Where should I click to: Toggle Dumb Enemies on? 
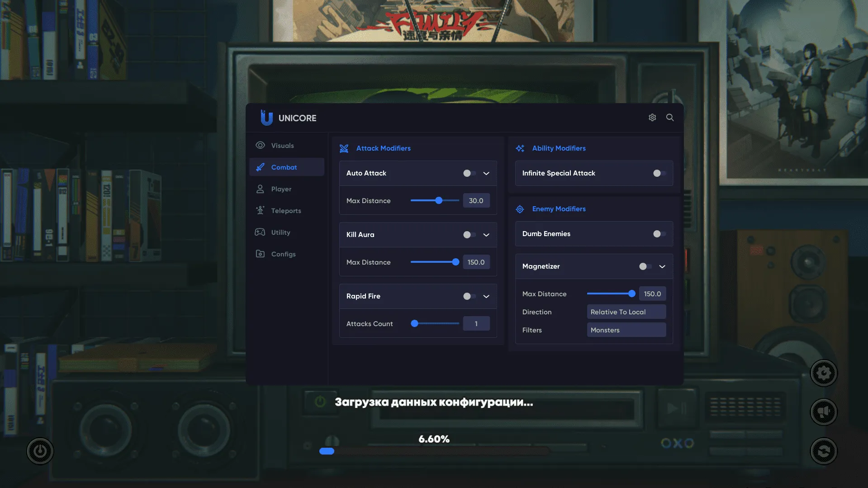tap(659, 234)
